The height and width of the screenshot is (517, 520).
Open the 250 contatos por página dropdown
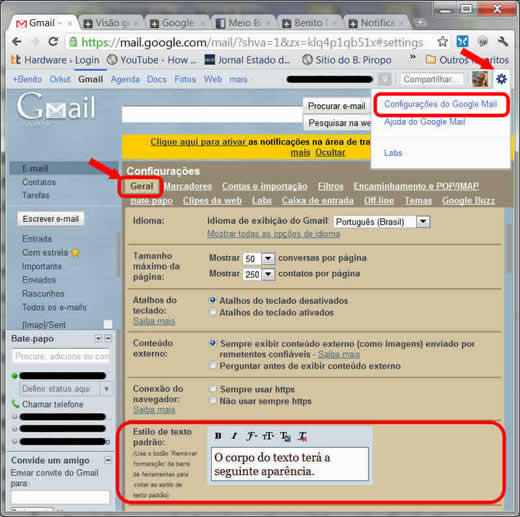coord(259,274)
